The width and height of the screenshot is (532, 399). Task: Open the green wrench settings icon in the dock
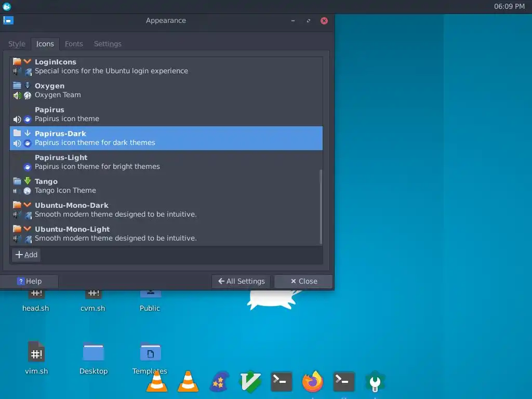pyautogui.click(x=375, y=382)
